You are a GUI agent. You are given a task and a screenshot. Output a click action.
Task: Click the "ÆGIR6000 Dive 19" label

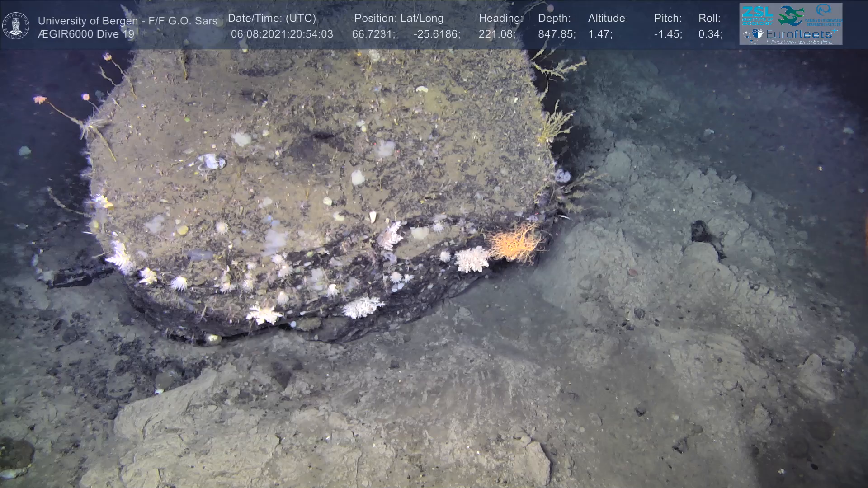[86, 34]
